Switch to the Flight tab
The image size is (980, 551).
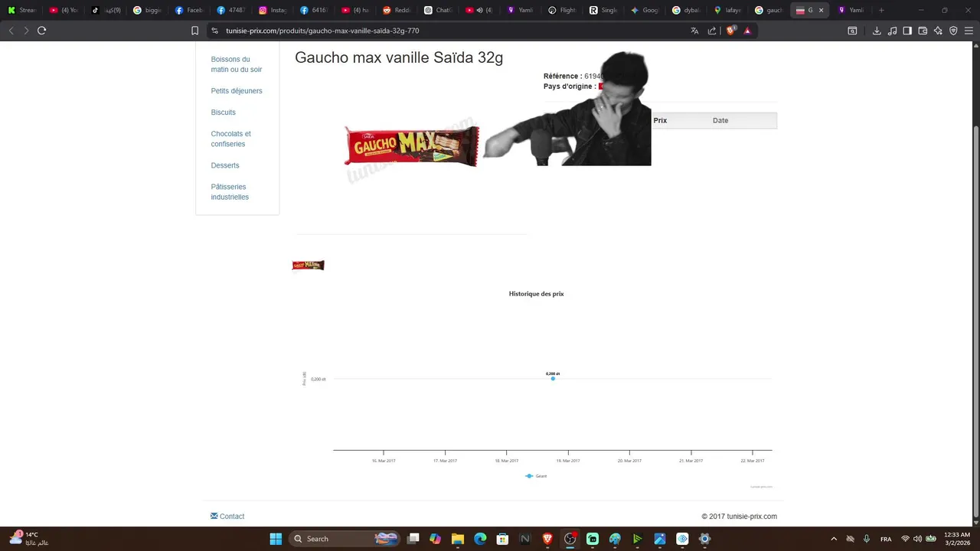(x=563, y=10)
